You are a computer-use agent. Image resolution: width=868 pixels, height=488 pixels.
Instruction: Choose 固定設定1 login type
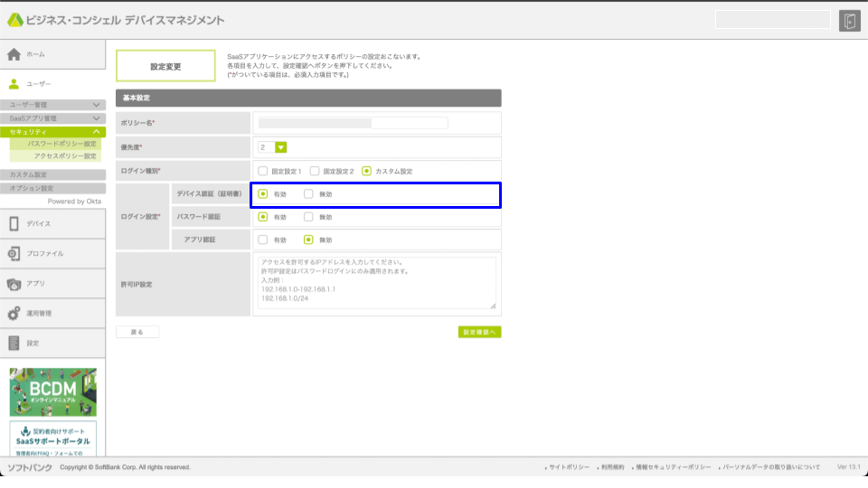263,171
